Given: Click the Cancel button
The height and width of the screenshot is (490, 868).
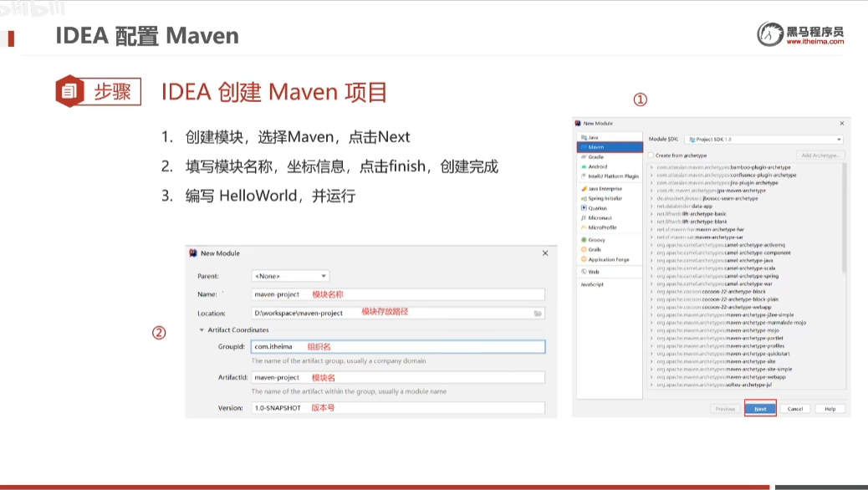Looking at the screenshot, I should 795,409.
